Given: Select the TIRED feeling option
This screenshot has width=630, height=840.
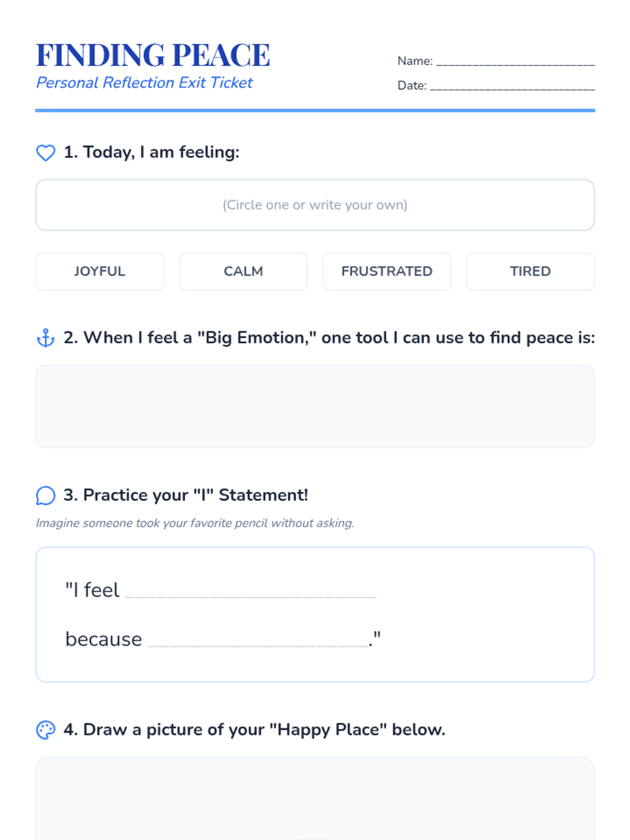Looking at the screenshot, I should coord(530,271).
